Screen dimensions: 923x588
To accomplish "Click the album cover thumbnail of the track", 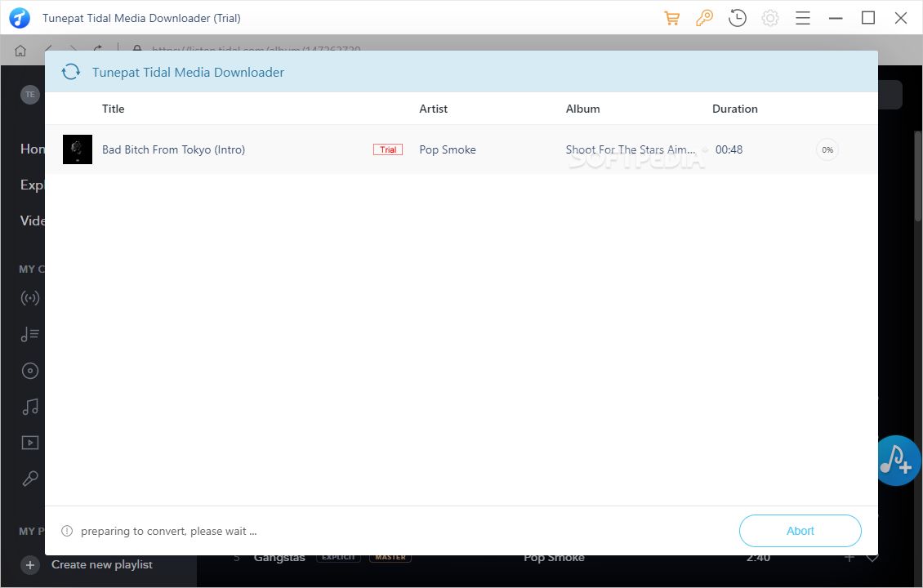I will pos(78,149).
